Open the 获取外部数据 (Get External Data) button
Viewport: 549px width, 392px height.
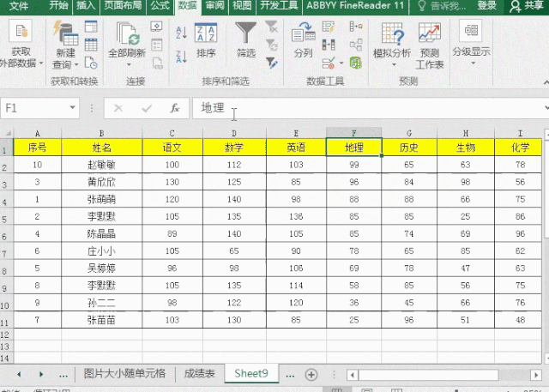tap(21, 44)
